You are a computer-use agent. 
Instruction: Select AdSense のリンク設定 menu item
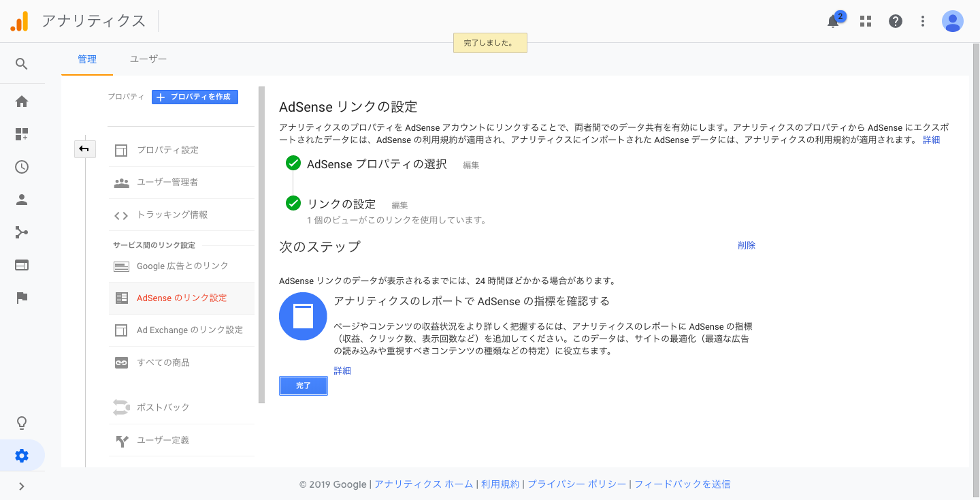[181, 298]
